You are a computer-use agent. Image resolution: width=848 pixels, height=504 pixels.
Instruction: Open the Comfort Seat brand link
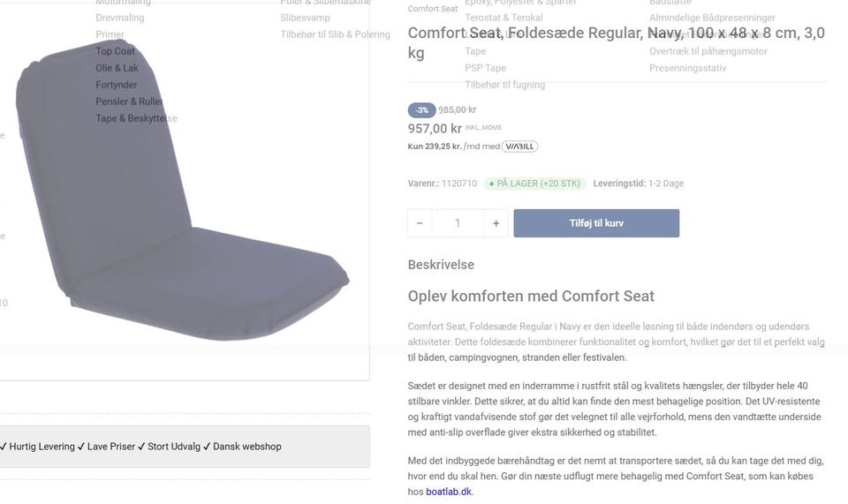[x=433, y=9]
